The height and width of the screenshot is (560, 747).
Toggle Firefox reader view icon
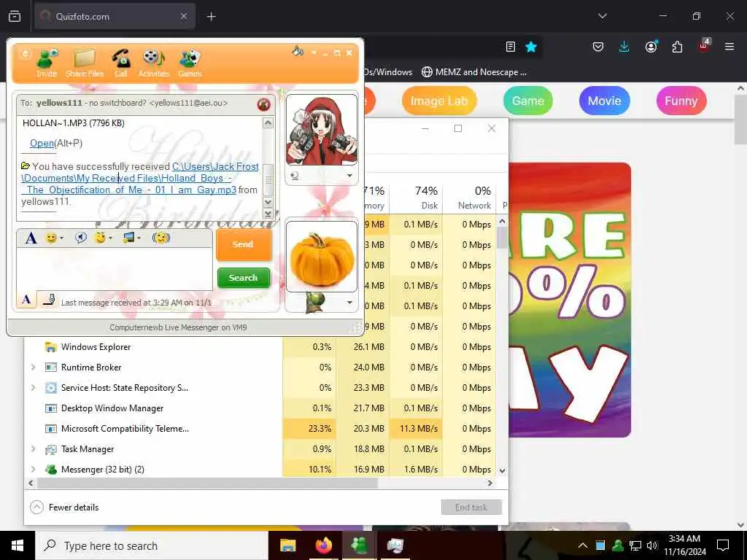(510, 47)
